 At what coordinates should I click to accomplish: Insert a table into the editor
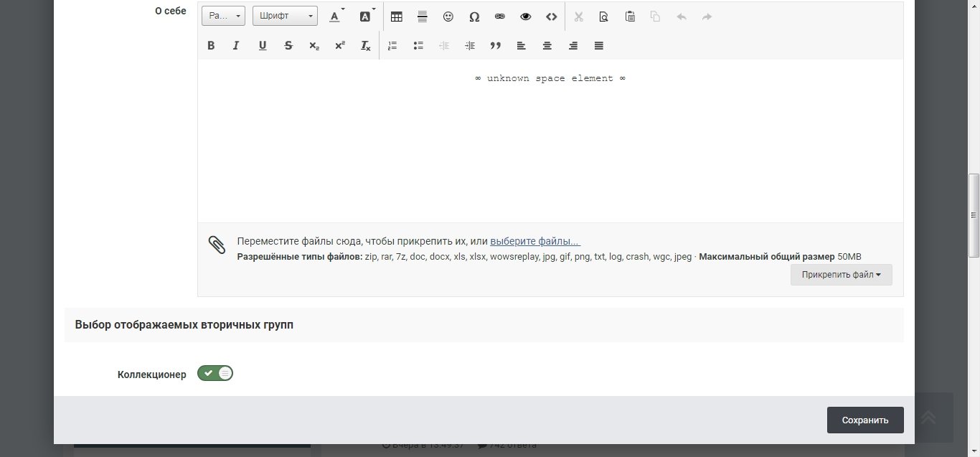pos(396,17)
